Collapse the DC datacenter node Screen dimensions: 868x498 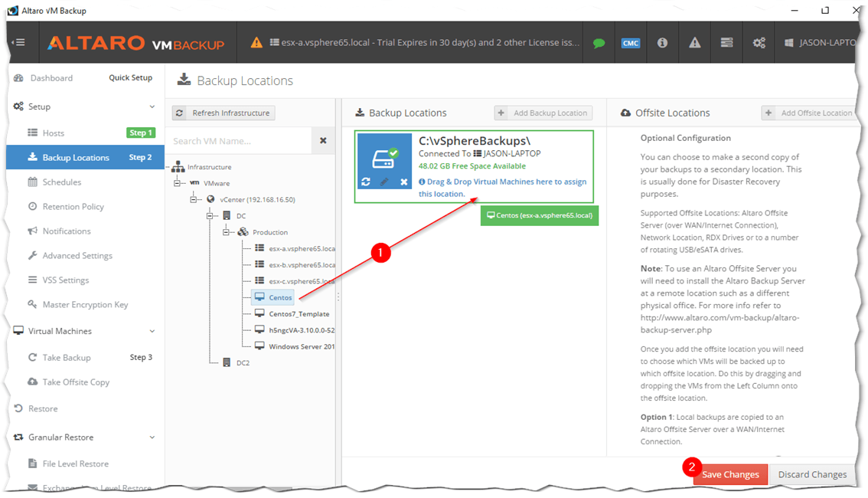pyautogui.click(x=210, y=215)
